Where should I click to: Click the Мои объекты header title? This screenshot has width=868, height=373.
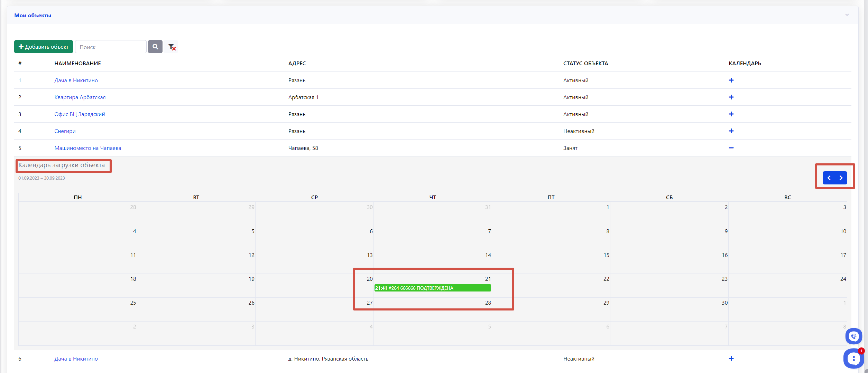coord(33,15)
